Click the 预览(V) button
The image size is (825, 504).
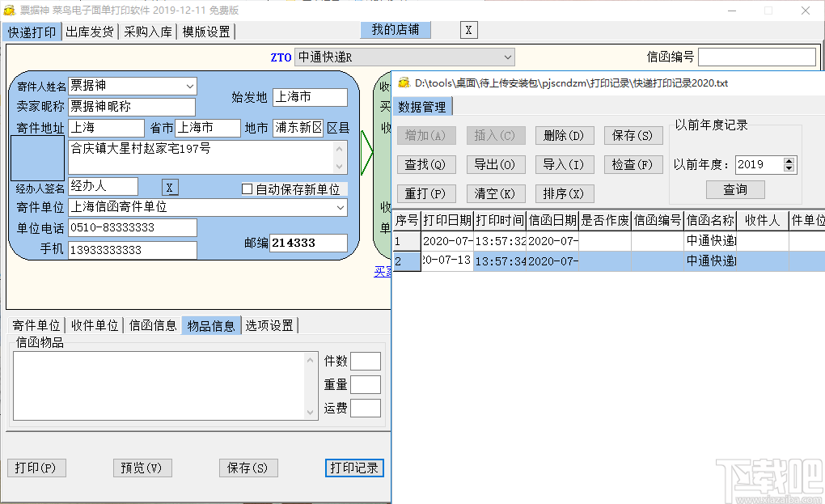coord(142,468)
